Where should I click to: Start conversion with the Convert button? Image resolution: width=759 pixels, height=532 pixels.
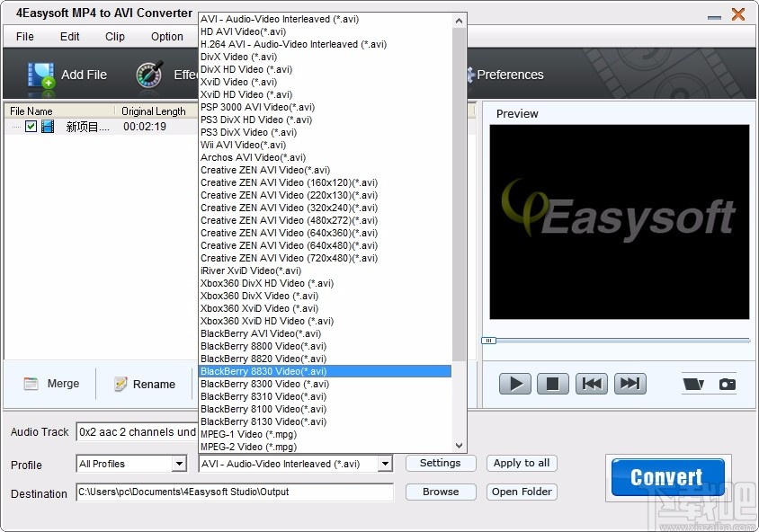click(666, 477)
